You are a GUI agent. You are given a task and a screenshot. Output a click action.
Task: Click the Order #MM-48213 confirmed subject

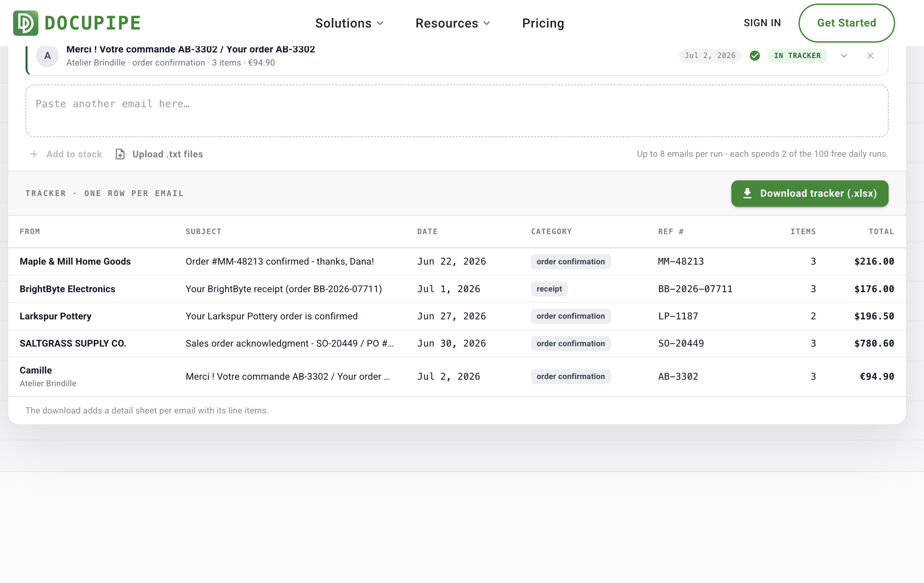(280, 262)
